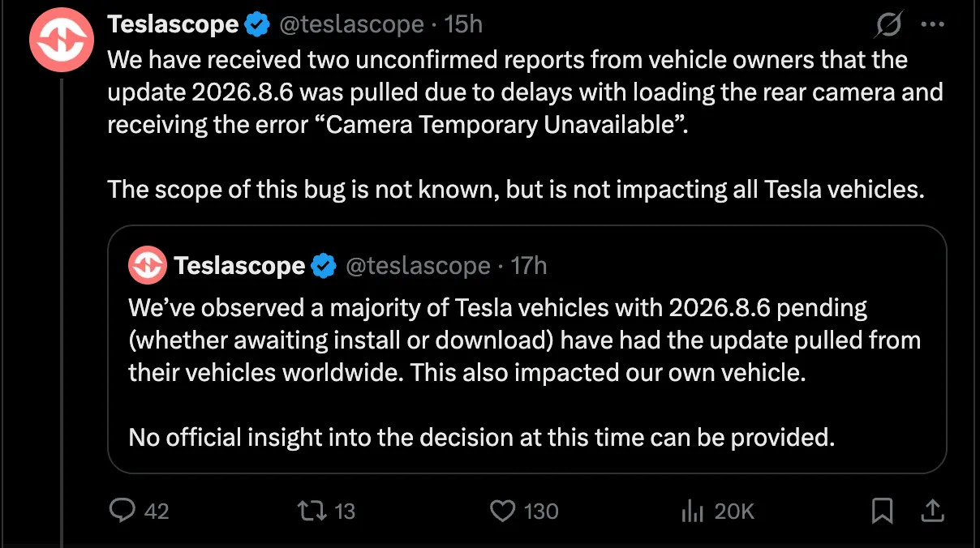
Task: Click the Teslascope display name
Action: [173, 24]
